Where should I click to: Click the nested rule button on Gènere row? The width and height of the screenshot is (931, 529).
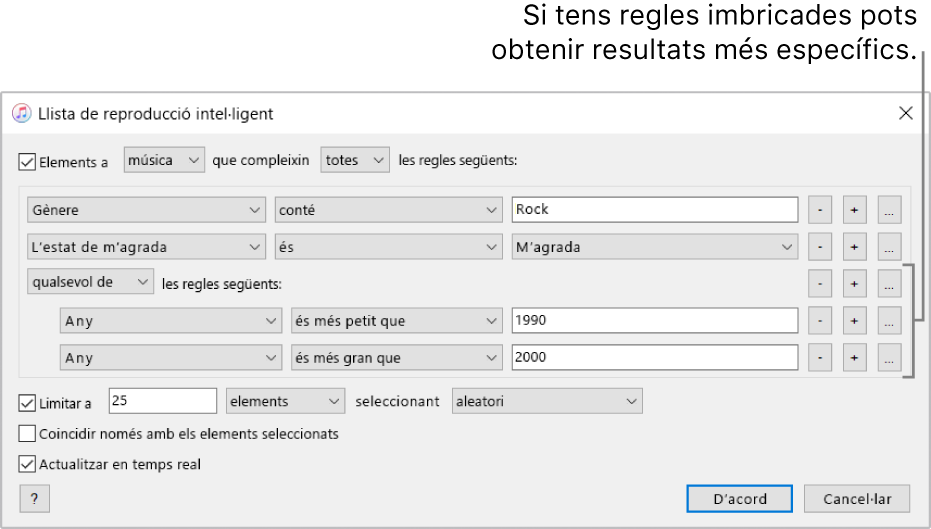(x=889, y=210)
